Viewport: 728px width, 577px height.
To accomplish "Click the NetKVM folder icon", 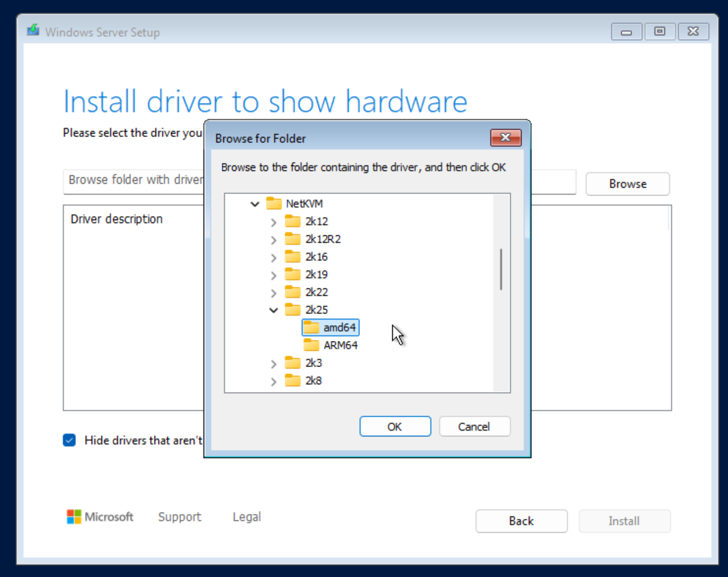I will pyautogui.click(x=274, y=203).
